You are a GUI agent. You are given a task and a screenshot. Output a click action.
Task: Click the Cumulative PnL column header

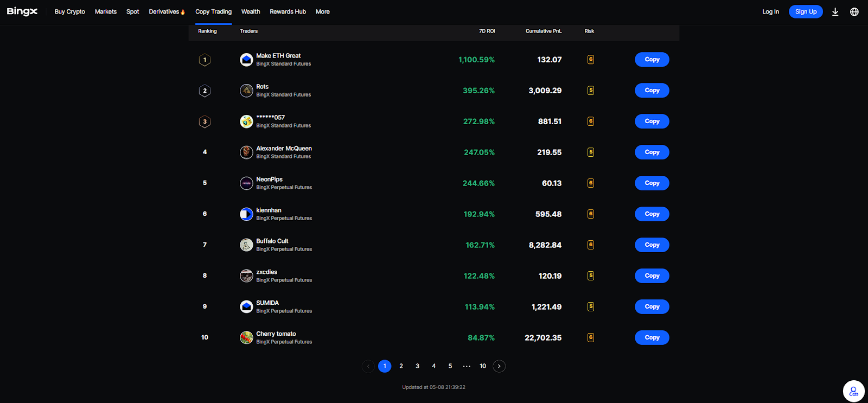(544, 31)
